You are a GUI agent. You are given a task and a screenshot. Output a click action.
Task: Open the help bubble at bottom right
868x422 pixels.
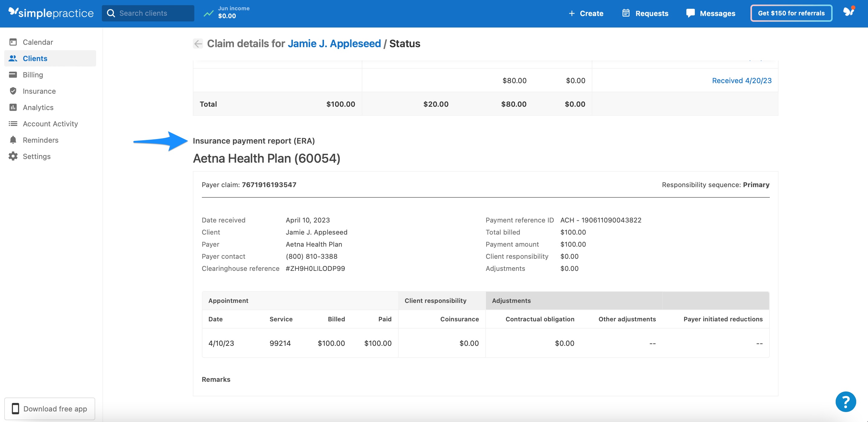click(x=846, y=401)
